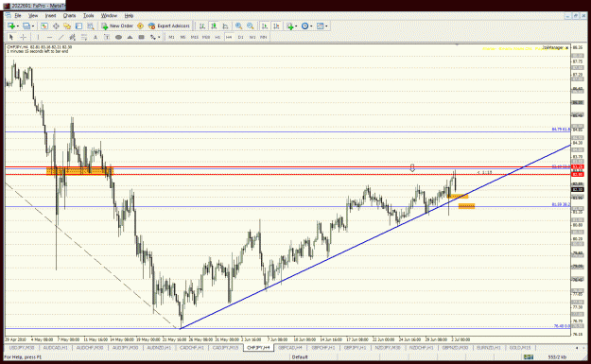Click the New Chart icon
Viewport: 591px width, 364px height.
pos(11,26)
